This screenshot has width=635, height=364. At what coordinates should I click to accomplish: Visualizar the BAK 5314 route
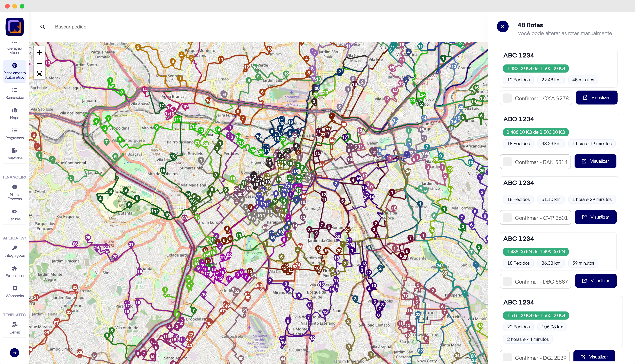pyautogui.click(x=595, y=161)
